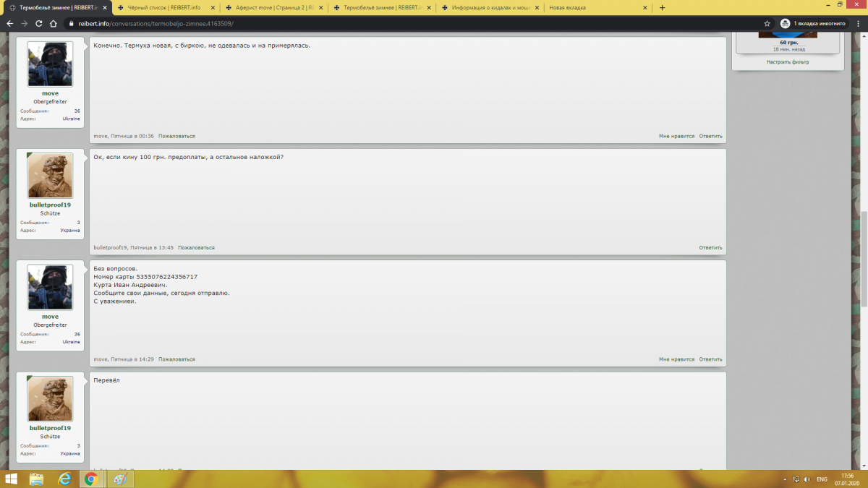Open bulletproof19's avatar on the предоплаты post

click(x=50, y=176)
